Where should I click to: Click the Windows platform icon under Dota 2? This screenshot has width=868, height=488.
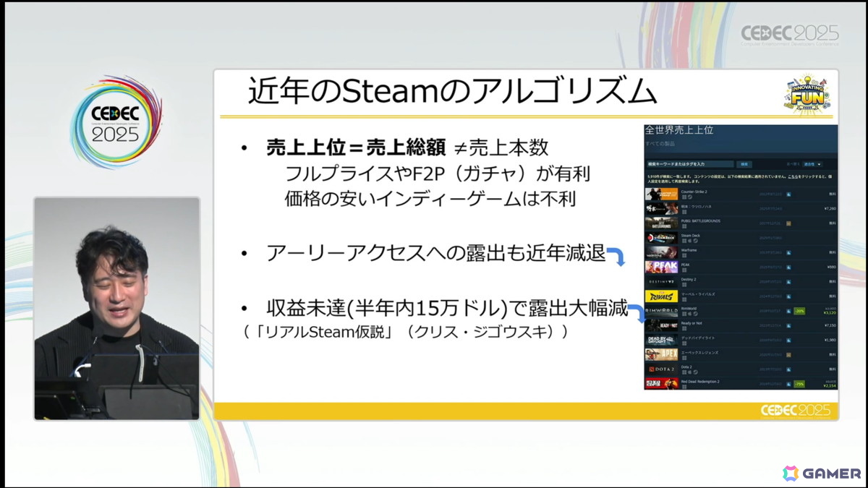tap(684, 373)
